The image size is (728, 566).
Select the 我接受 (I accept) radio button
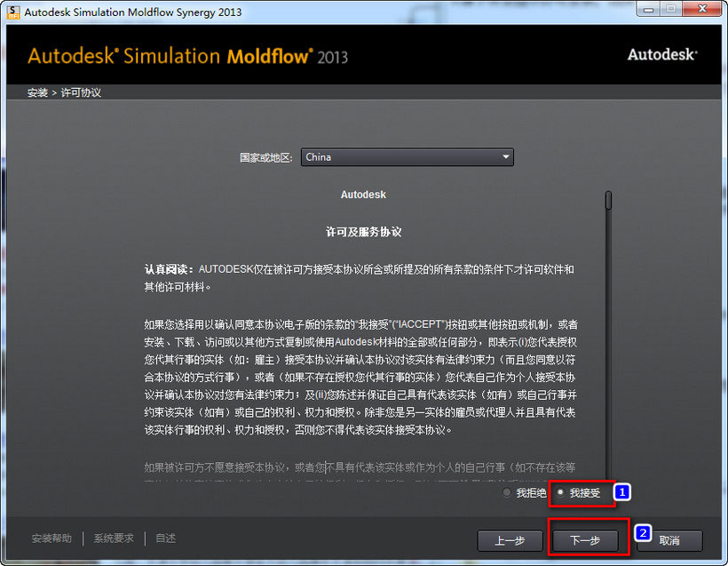tap(561, 492)
